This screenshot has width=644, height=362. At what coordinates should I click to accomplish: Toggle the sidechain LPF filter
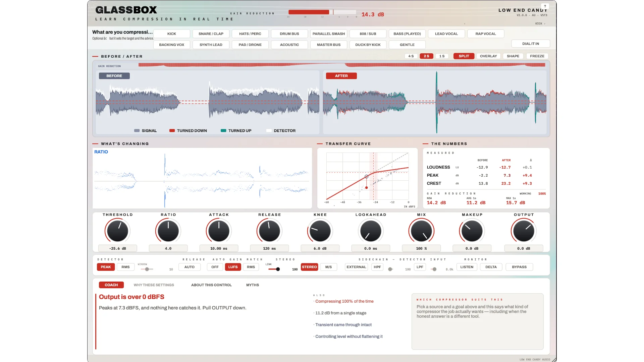tap(420, 267)
